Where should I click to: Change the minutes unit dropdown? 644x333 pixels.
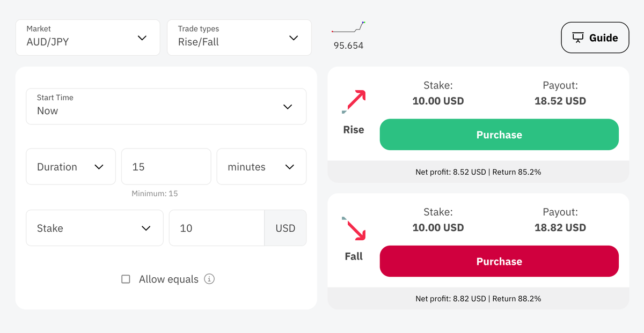(x=261, y=167)
